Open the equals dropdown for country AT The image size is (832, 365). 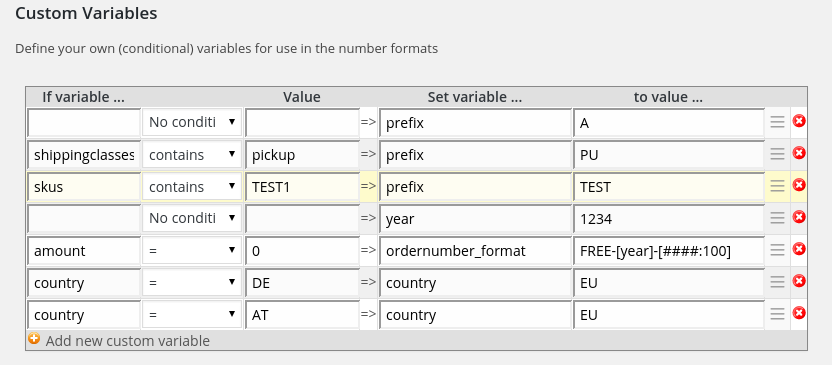192,314
